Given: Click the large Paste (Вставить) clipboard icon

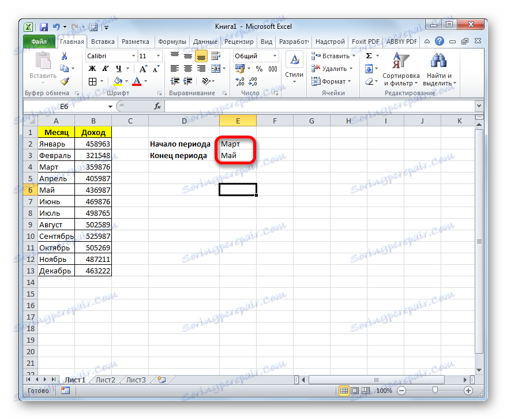Looking at the screenshot, I should click(x=43, y=61).
